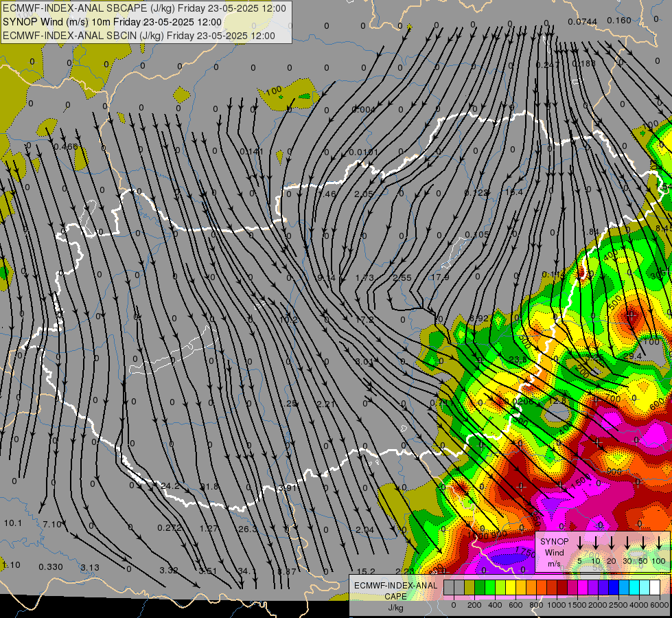Click the 0.330 value on the map

click(x=51, y=567)
